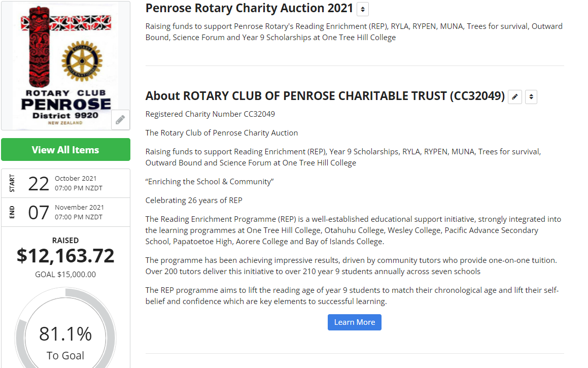Viewport: 588px width, 368px height.
Task: Open the reorder control beside the auction title
Action: coord(362,9)
